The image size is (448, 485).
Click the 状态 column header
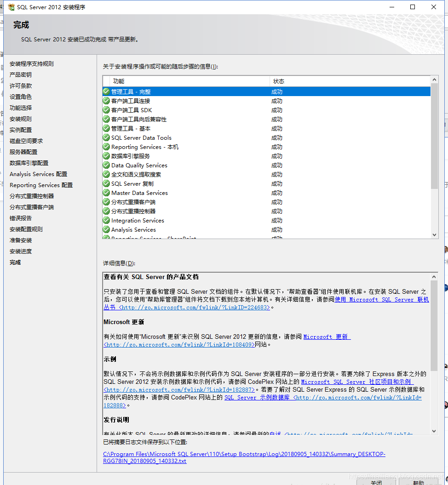[x=350, y=81]
